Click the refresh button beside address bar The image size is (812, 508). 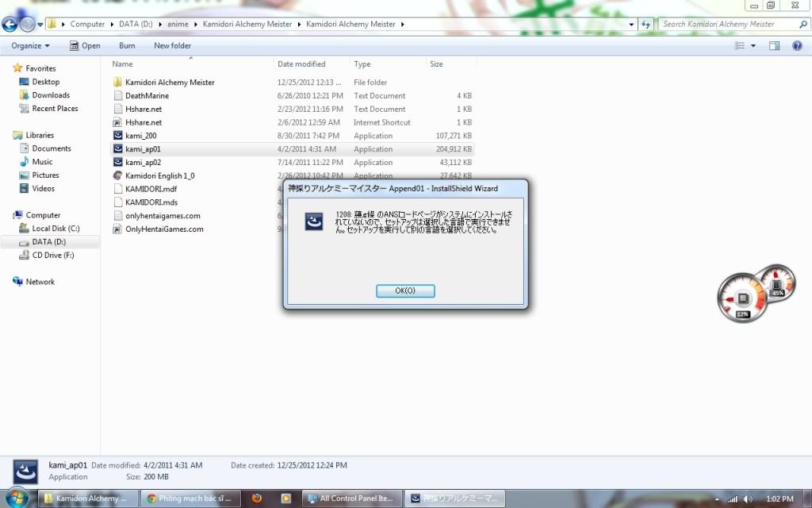coord(645,25)
